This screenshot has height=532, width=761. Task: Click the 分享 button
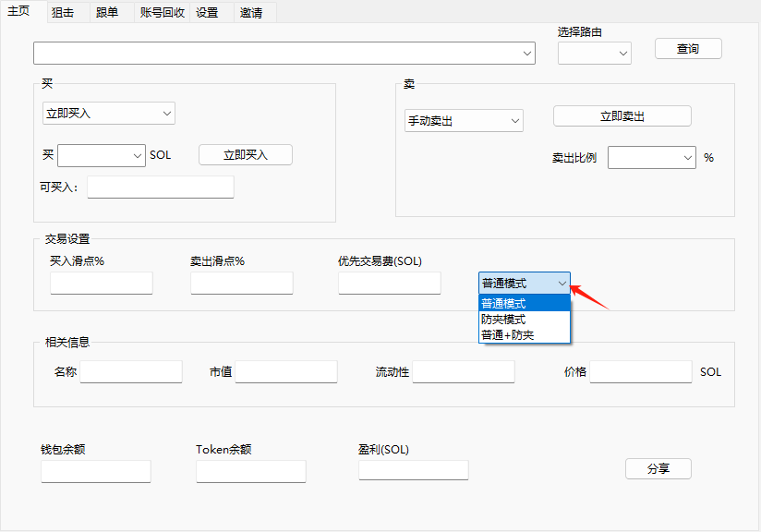pos(658,469)
